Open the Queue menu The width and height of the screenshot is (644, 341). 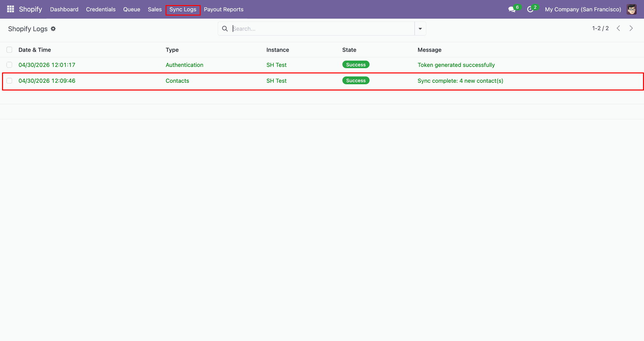coord(131,9)
